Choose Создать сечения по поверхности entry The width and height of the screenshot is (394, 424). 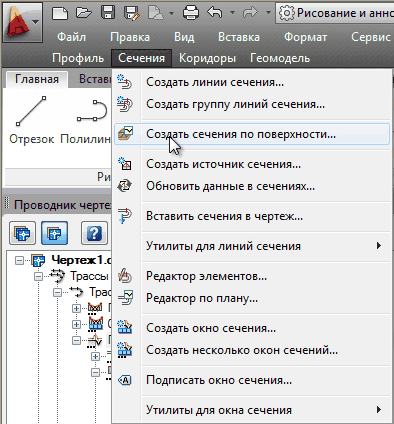pos(252,134)
